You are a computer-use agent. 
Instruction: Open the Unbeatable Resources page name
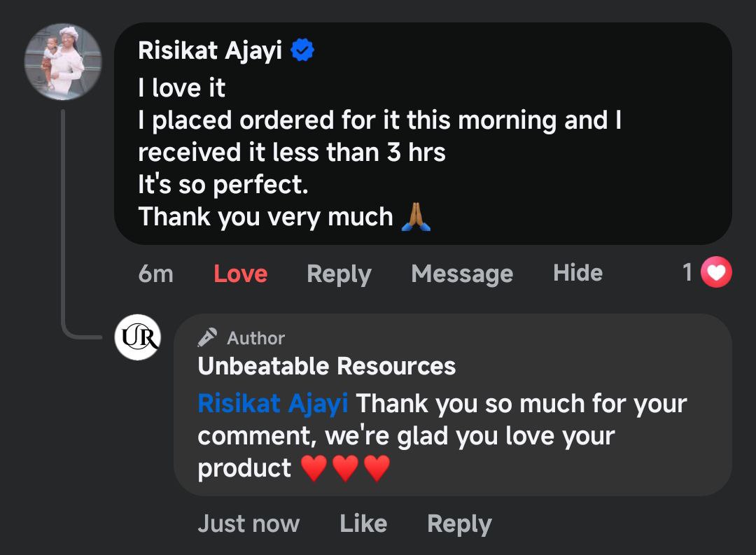click(326, 366)
